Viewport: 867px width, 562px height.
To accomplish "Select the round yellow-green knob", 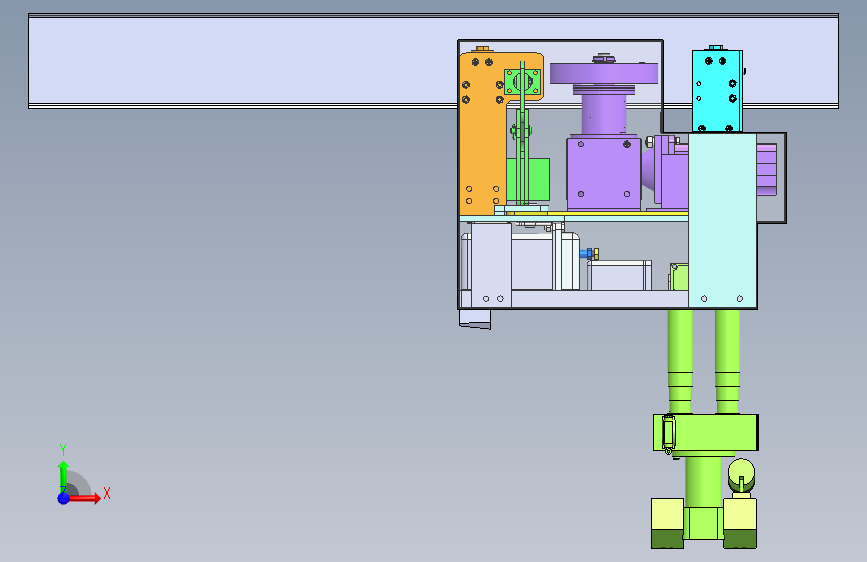I will click(x=741, y=475).
